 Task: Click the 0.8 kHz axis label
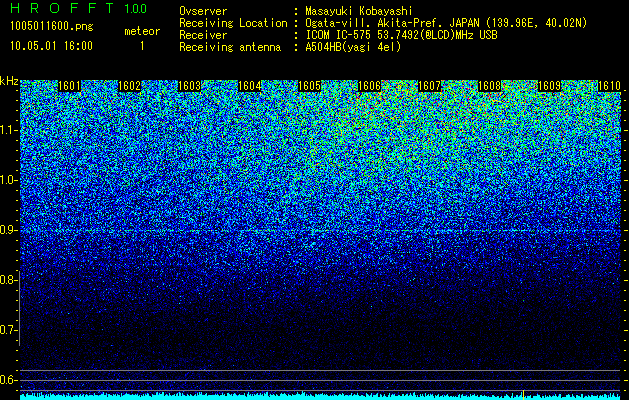[x=8, y=280]
